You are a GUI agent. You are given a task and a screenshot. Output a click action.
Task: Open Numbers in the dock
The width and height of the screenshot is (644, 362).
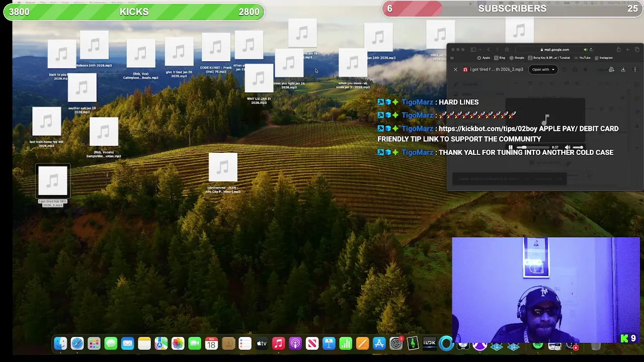[x=346, y=343]
